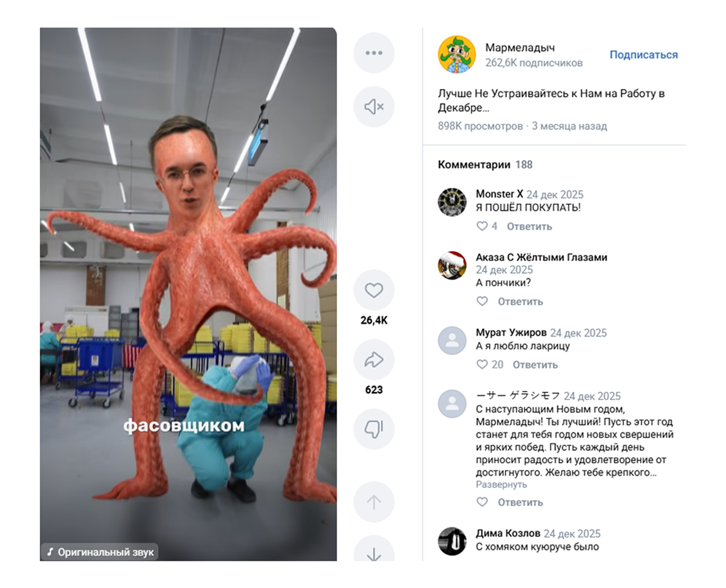
Task: Share the video with the arrow icon
Action: tap(374, 360)
